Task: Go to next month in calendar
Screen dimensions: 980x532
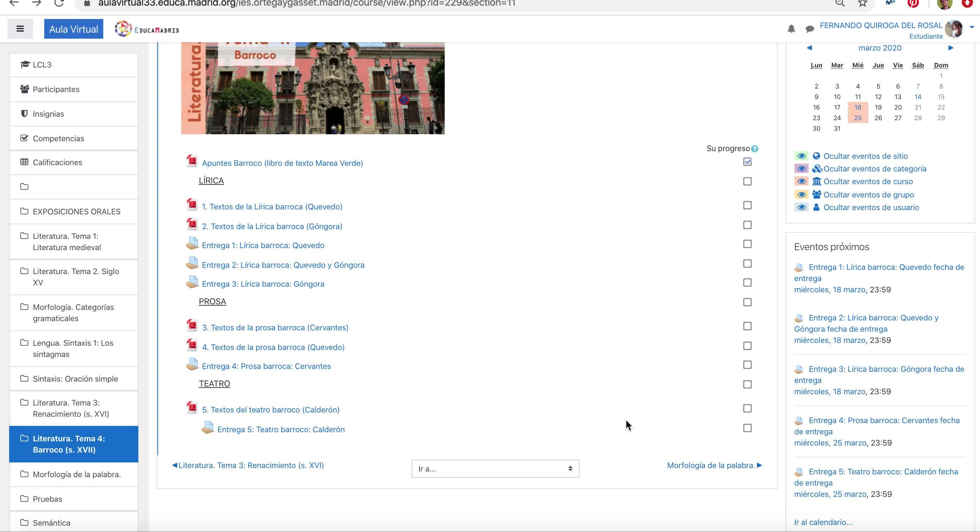Action: point(950,48)
